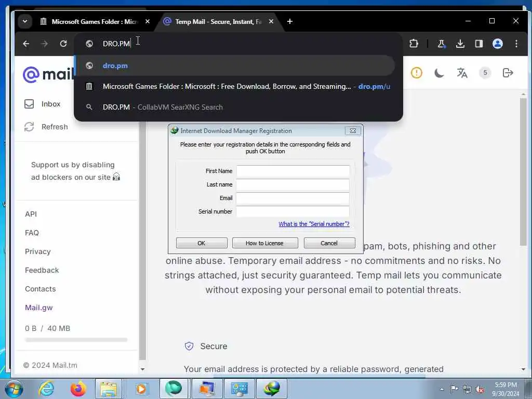Close the Internet Download Manager Registration dialog
This screenshot has height=399, width=532.
(x=353, y=130)
